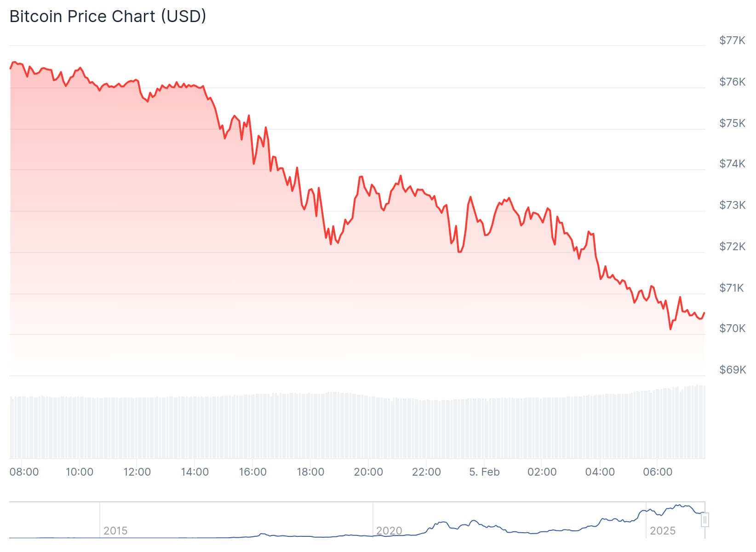
Task: Click the 14:00 time axis label
Action: click(195, 472)
